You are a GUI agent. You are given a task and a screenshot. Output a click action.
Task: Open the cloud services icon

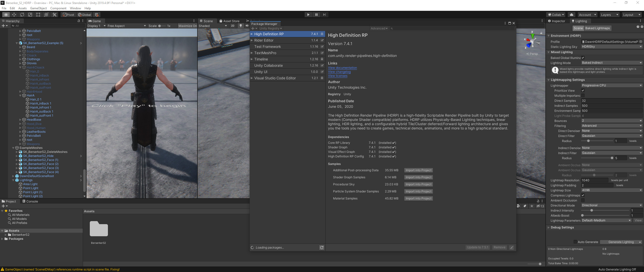[x=572, y=15]
